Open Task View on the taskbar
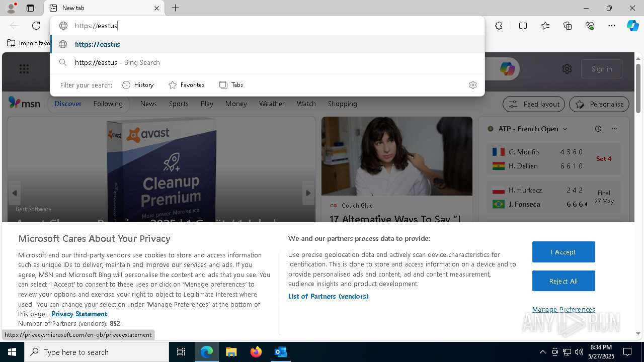 pos(181,352)
